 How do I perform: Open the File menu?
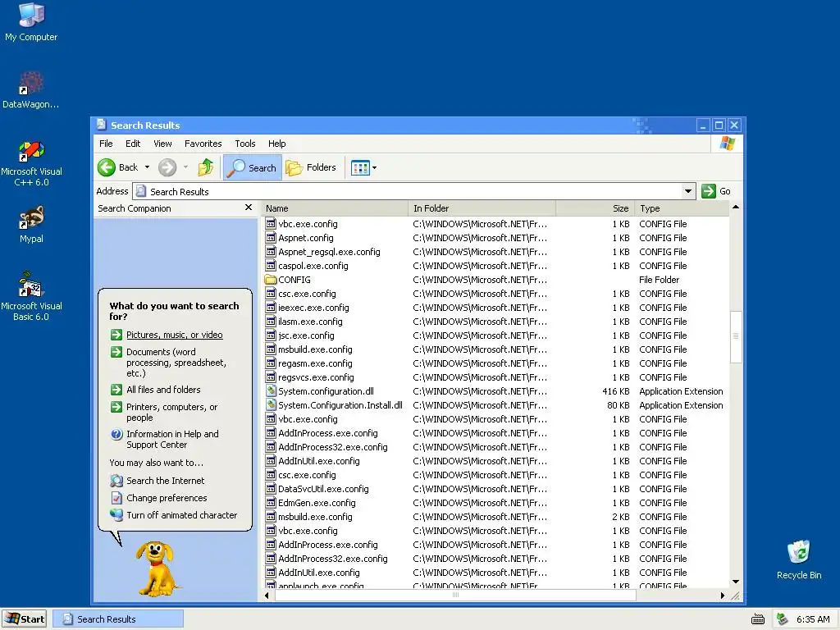(x=106, y=144)
